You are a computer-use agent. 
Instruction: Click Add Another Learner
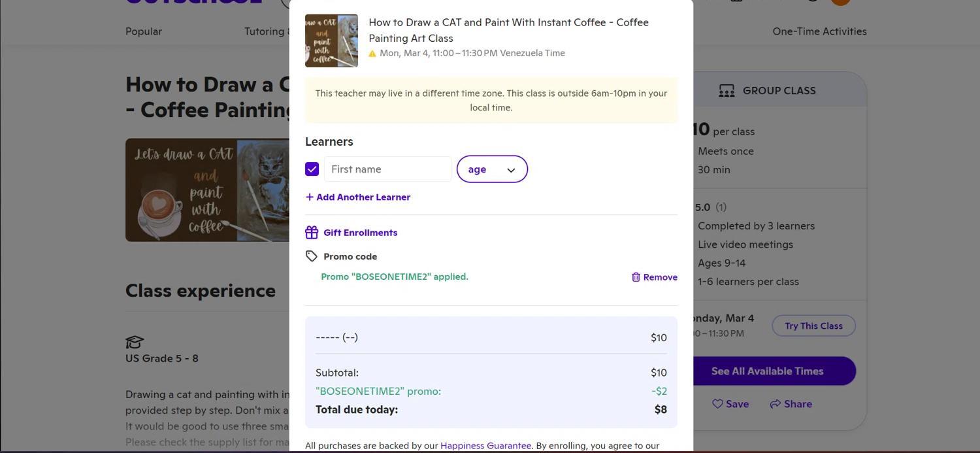tap(358, 197)
